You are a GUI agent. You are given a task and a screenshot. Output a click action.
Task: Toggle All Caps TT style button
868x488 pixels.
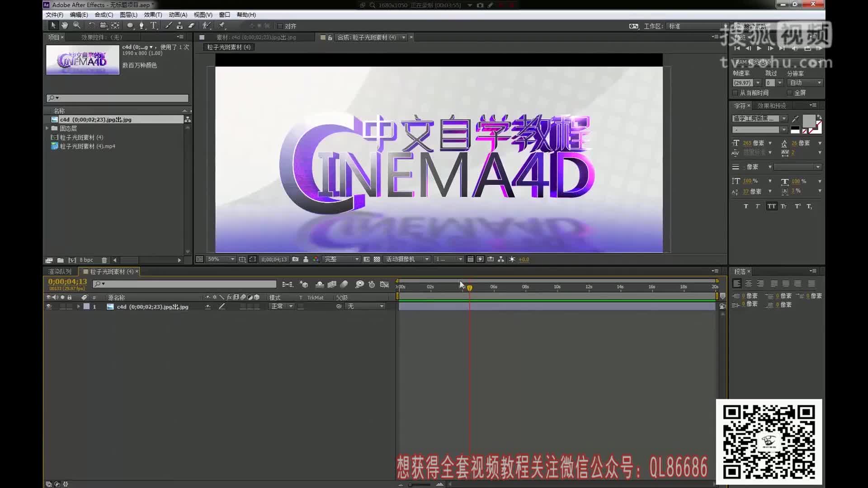(x=771, y=206)
